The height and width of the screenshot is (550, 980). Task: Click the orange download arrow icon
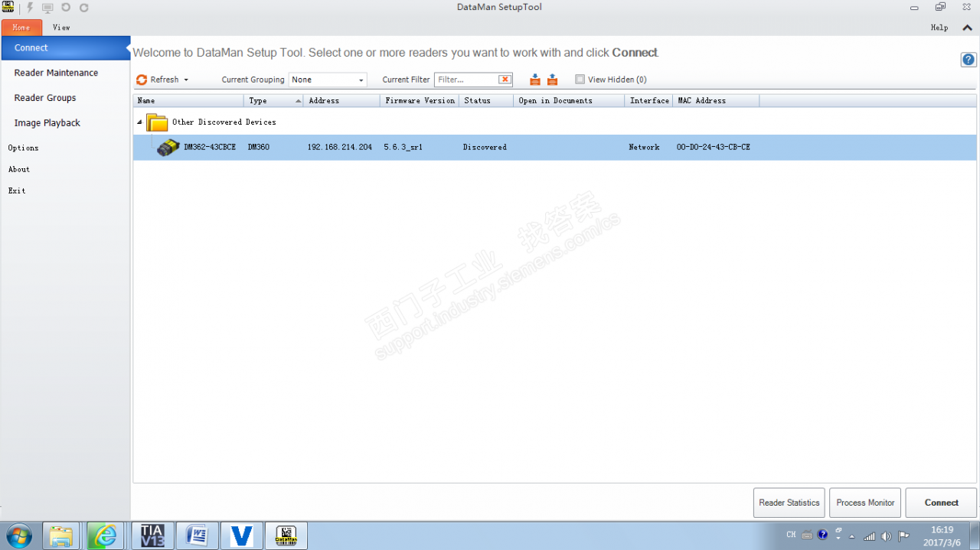pos(535,80)
